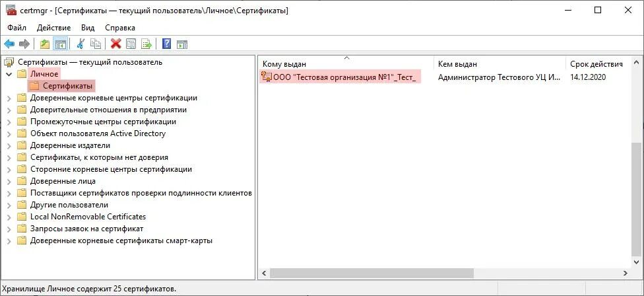Open Help with question mark icon
This screenshot has height=296, width=644.
166,44
